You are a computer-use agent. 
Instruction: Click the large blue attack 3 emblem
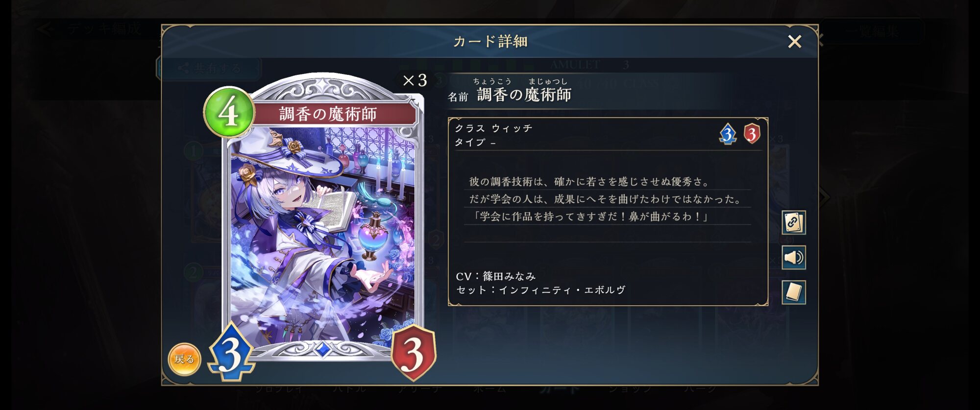(231, 352)
